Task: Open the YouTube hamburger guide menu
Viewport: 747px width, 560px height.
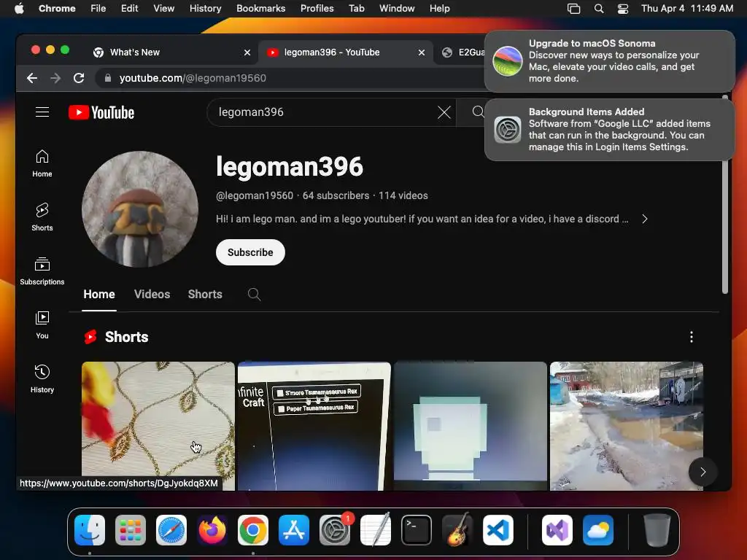Action: pyautogui.click(x=42, y=112)
